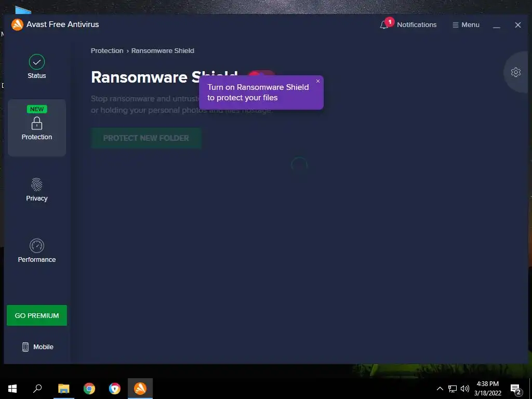The width and height of the screenshot is (532, 399).
Task: Open the Performance gauge section
Action: coord(37,251)
